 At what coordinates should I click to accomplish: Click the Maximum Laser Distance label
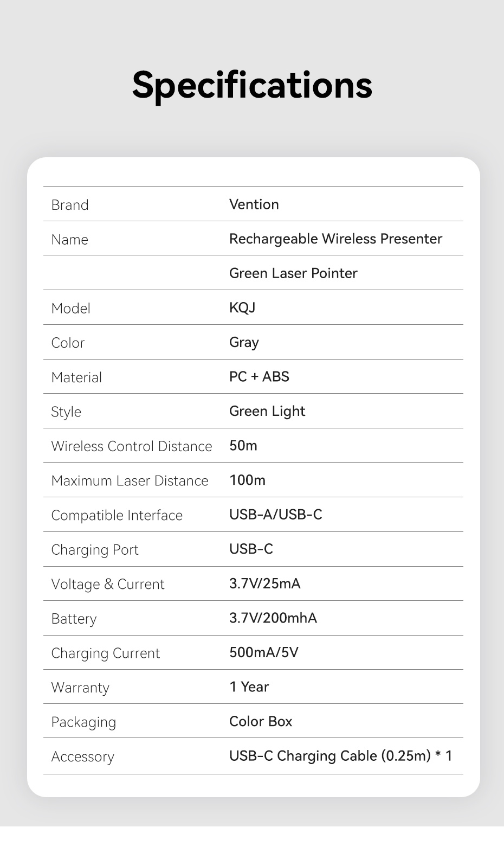click(130, 481)
